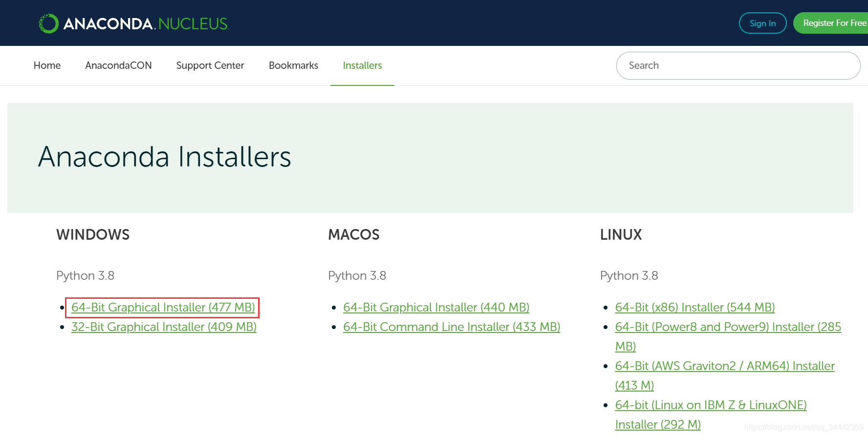The image size is (868, 436).
Task: Click the LINUX heading
Action: point(621,235)
